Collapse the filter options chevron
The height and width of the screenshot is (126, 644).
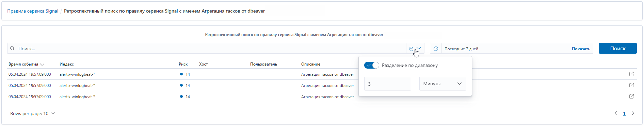coord(419,49)
